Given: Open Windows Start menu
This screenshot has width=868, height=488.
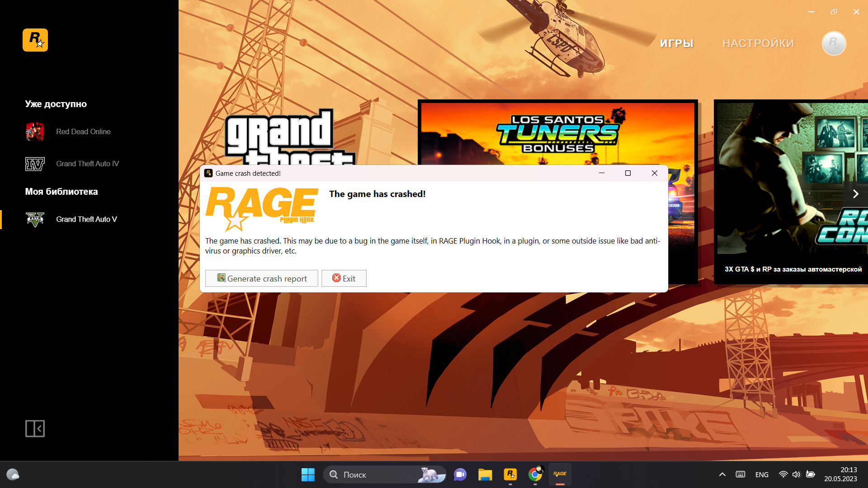Looking at the screenshot, I should (x=308, y=474).
